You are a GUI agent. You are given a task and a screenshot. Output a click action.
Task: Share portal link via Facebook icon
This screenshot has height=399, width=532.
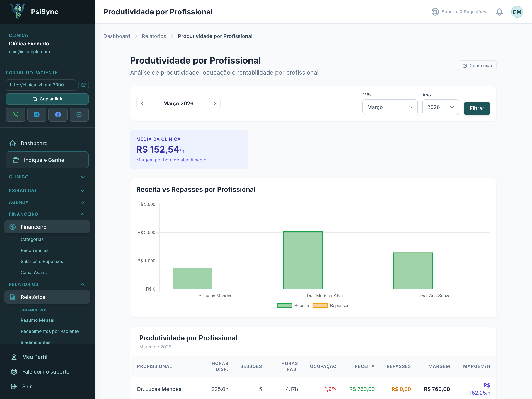coord(58,115)
